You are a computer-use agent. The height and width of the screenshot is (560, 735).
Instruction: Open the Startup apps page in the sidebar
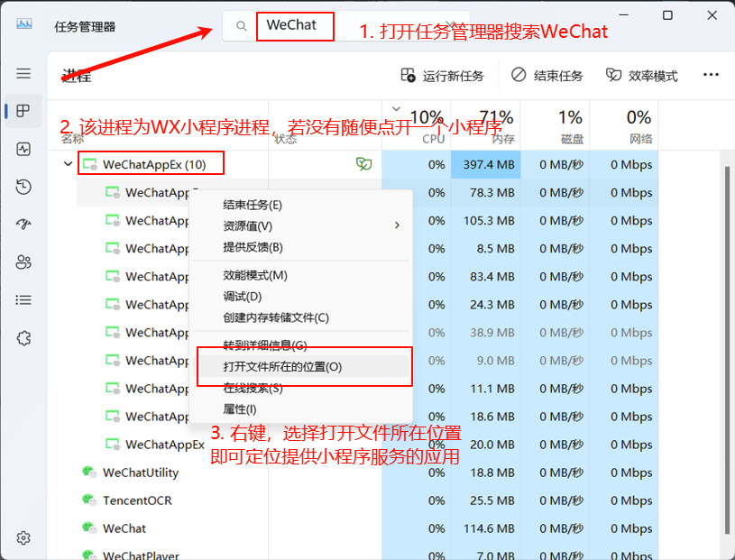[x=23, y=225]
